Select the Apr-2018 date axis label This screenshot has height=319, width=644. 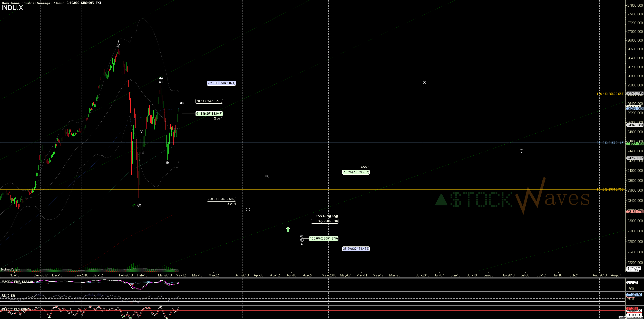pos(242,275)
